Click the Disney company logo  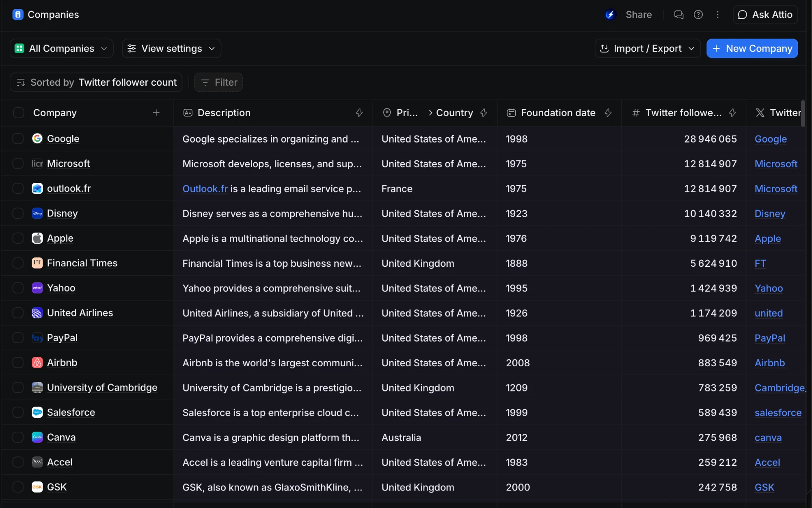(37, 213)
